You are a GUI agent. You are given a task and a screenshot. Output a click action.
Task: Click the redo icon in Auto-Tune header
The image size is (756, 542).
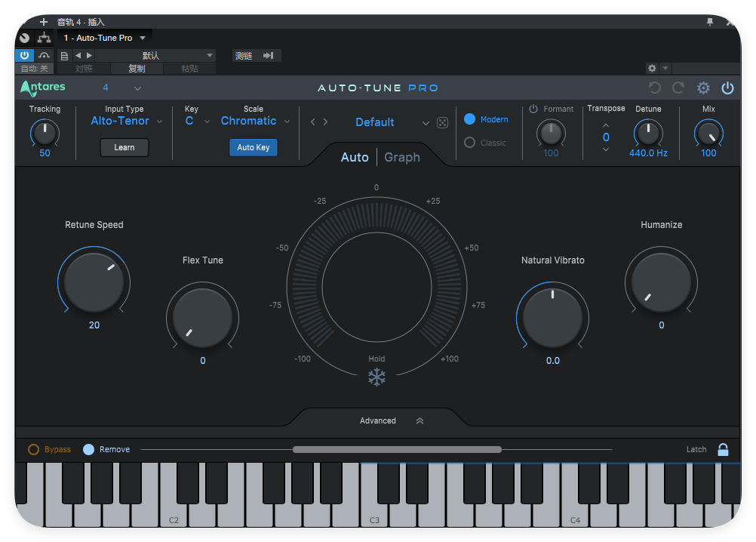click(x=678, y=88)
